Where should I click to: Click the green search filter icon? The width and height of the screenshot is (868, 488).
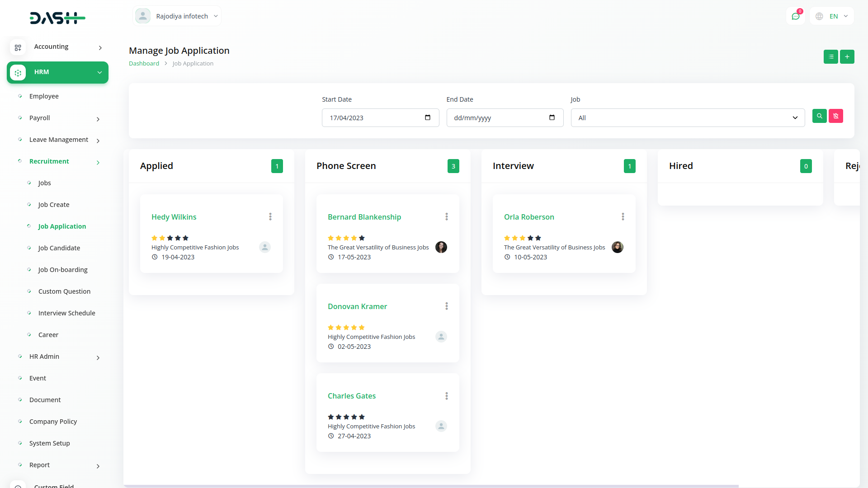click(x=819, y=116)
